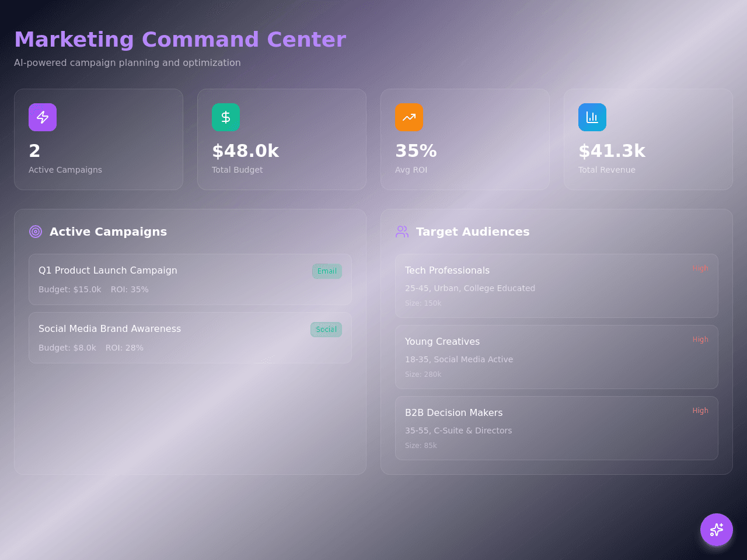Click the people icon beside Target Audiences
Viewport: 747px width, 560px height.
pyautogui.click(x=402, y=232)
